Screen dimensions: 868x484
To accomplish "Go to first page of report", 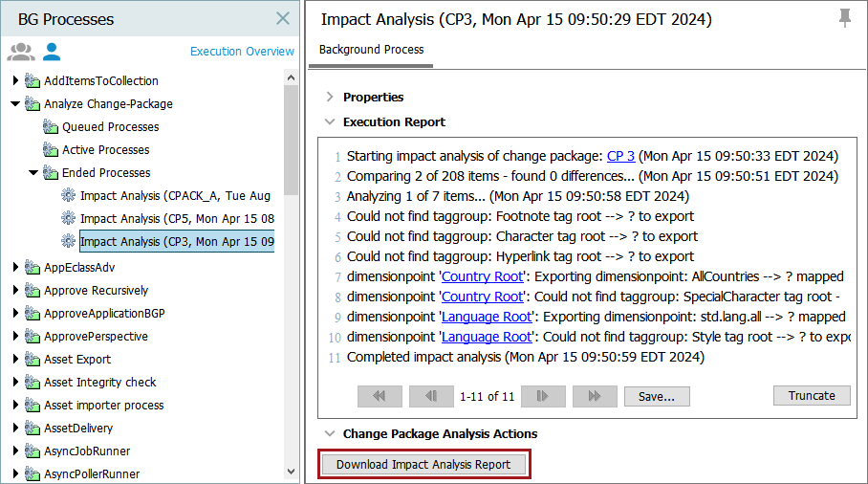I will (x=380, y=396).
